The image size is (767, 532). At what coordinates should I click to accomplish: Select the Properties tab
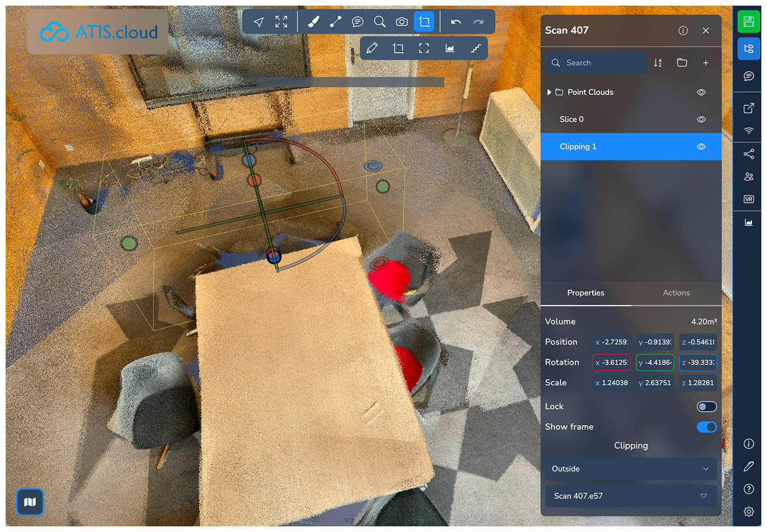585,293
